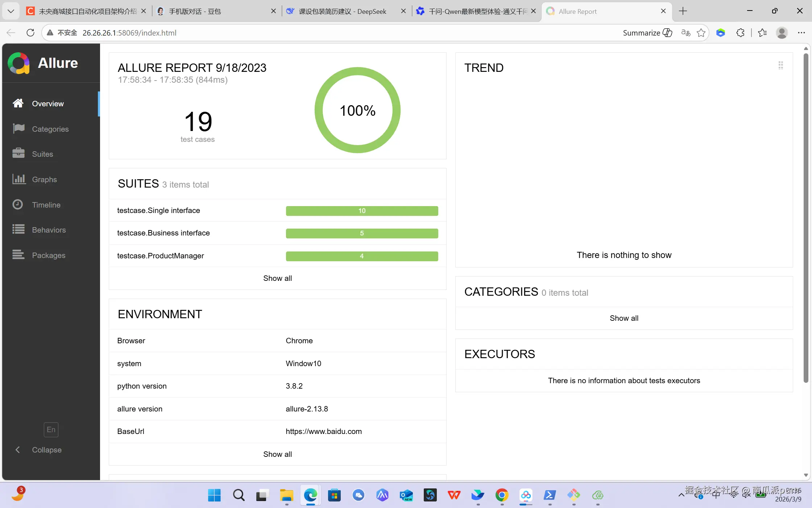Open the Categories flag icon in the sidebar
Screen dimensions: 812x508
pyautogui.click(x=18, y=129)
